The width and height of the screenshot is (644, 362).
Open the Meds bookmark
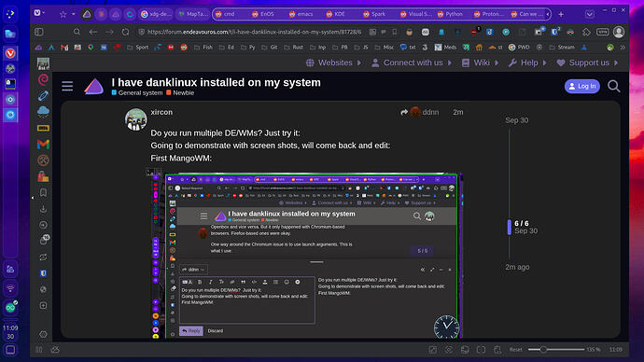445,48
